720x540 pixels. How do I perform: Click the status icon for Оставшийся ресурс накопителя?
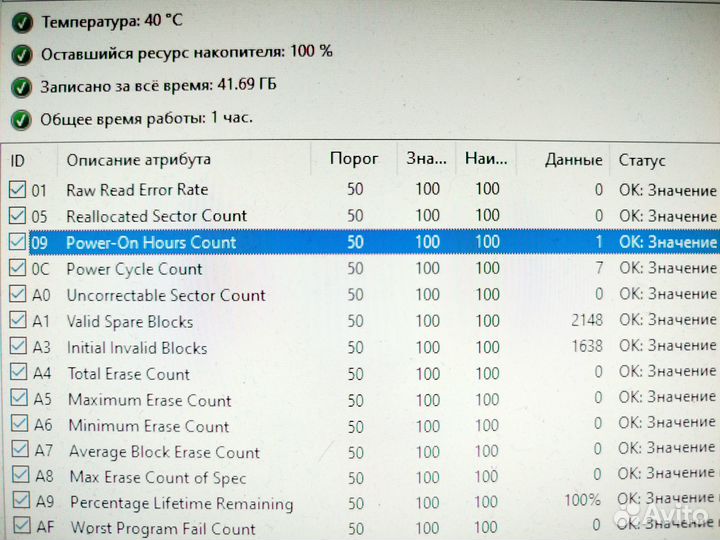tap(21, 53)
